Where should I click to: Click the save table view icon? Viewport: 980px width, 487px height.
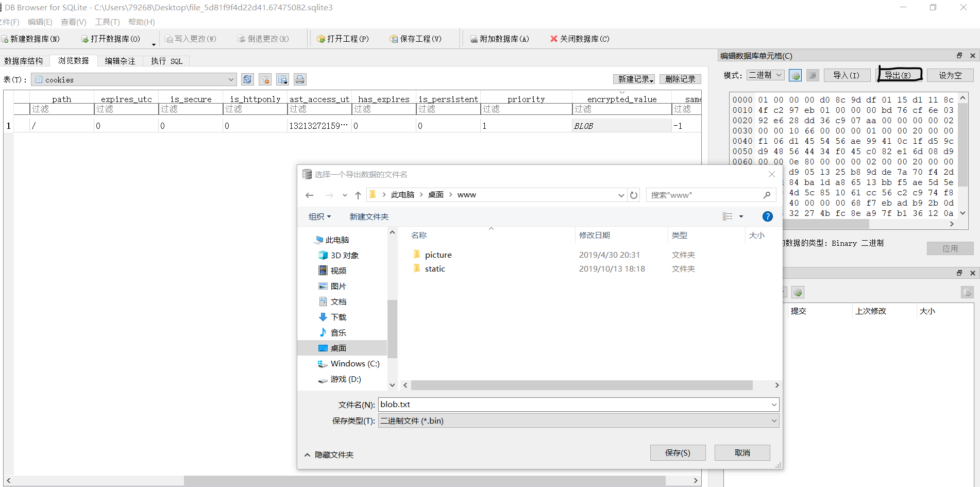coord(282,79)
